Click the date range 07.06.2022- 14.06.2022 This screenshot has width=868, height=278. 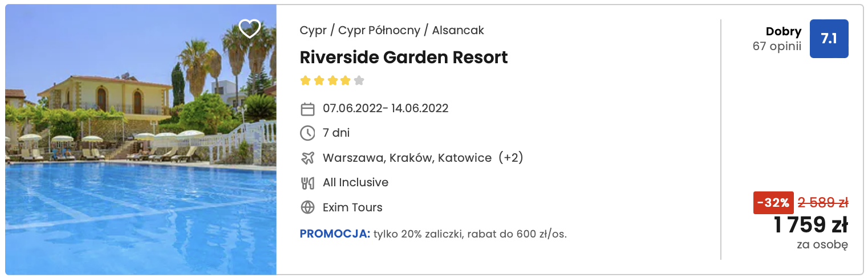386,108
